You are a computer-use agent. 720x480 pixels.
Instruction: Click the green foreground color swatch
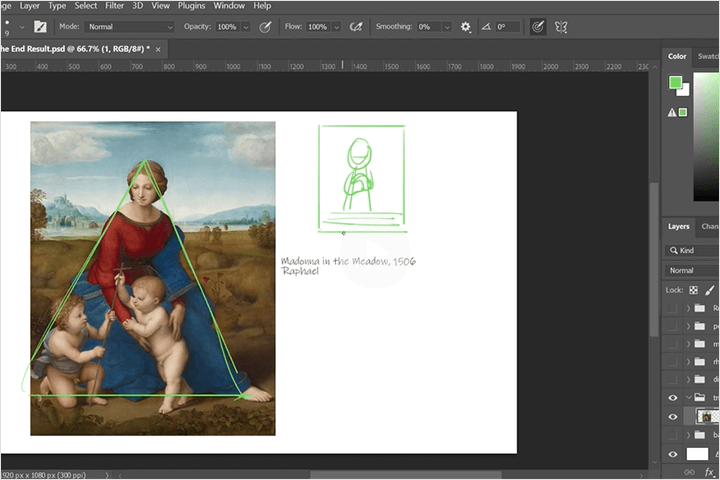(675, 83)
